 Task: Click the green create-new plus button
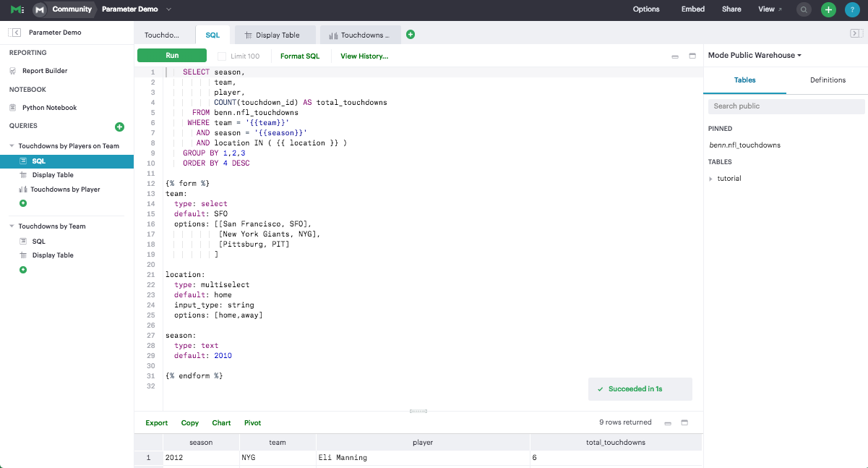[x=828, y=9]
